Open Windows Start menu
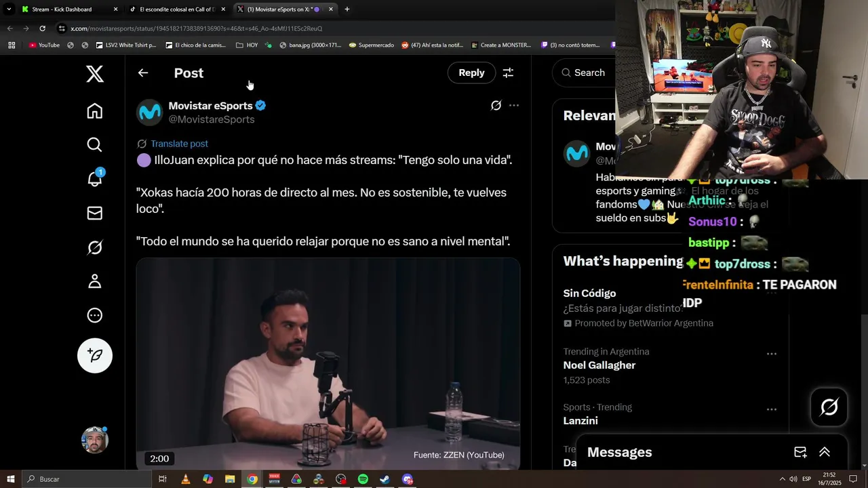Viewport: 868px width, 488px height. click(x=10, y=479)
